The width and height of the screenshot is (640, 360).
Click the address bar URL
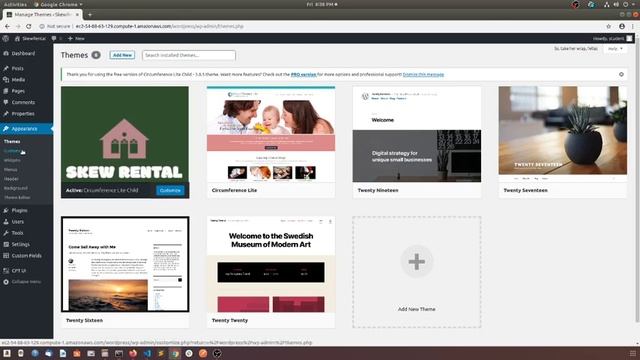click(160, 26)
